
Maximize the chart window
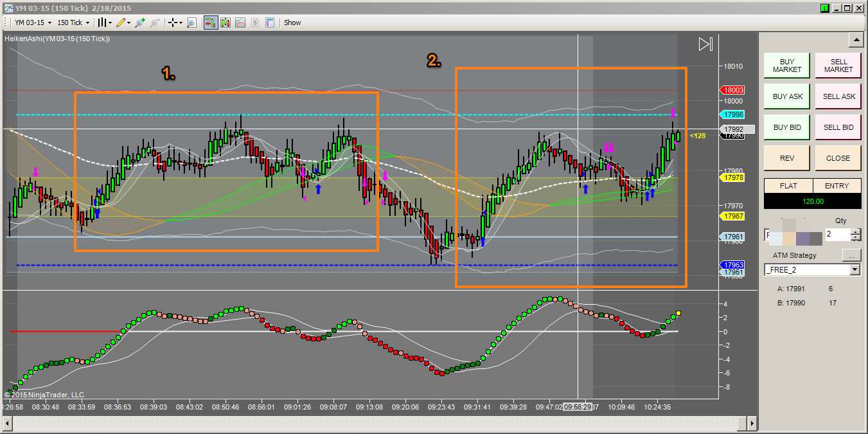tap(847, 8)
